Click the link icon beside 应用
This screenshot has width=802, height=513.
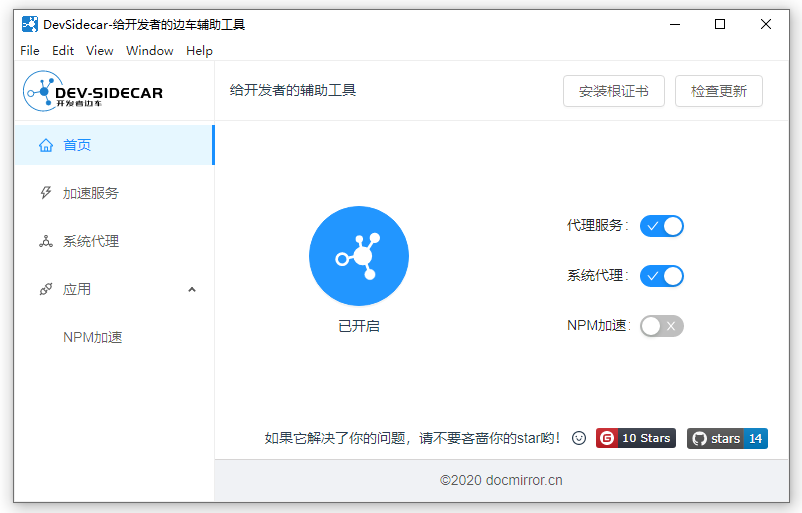click(x=46, y=289)
